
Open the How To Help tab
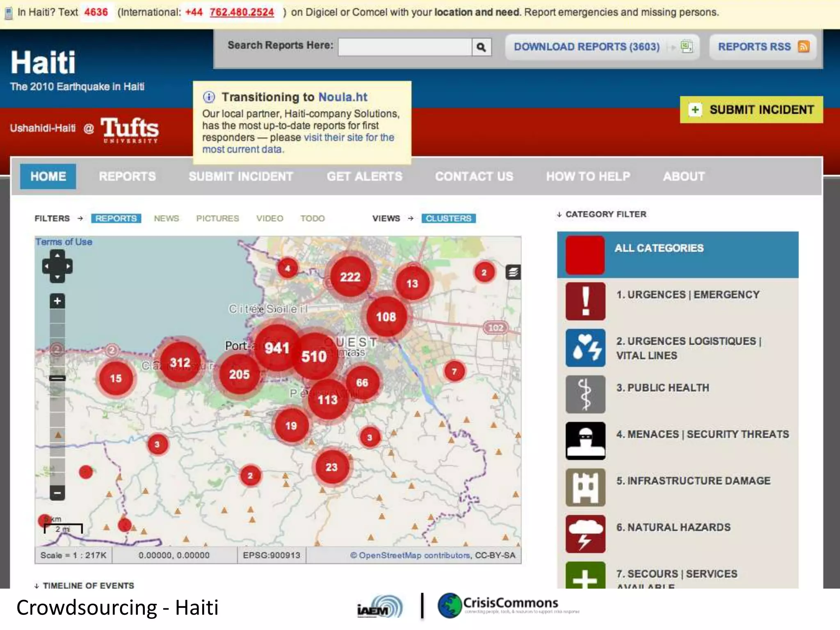click(588, 176)
